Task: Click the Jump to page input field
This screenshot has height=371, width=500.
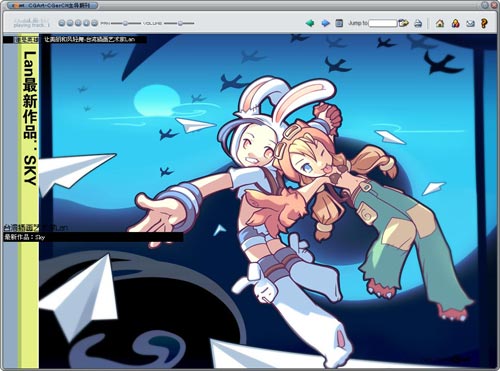Action: (x=383, y=23)
